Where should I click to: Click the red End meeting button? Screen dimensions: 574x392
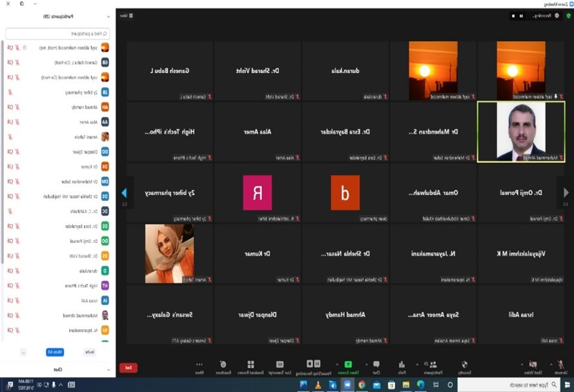(x=128, y=367)
